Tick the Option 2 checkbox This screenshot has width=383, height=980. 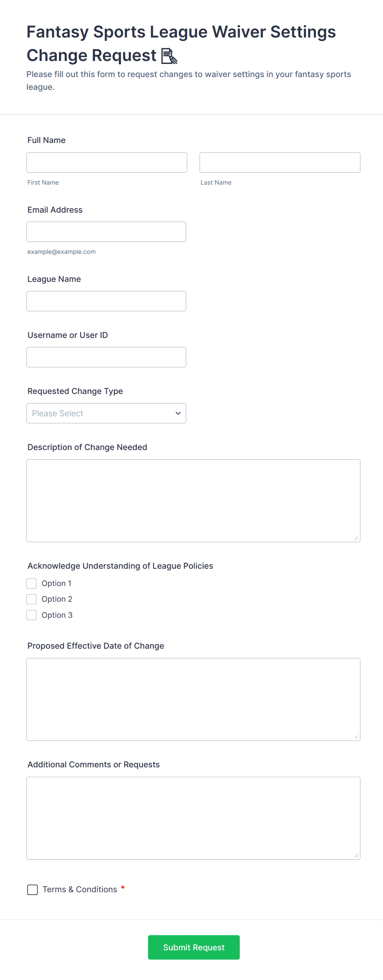[32, 599]
